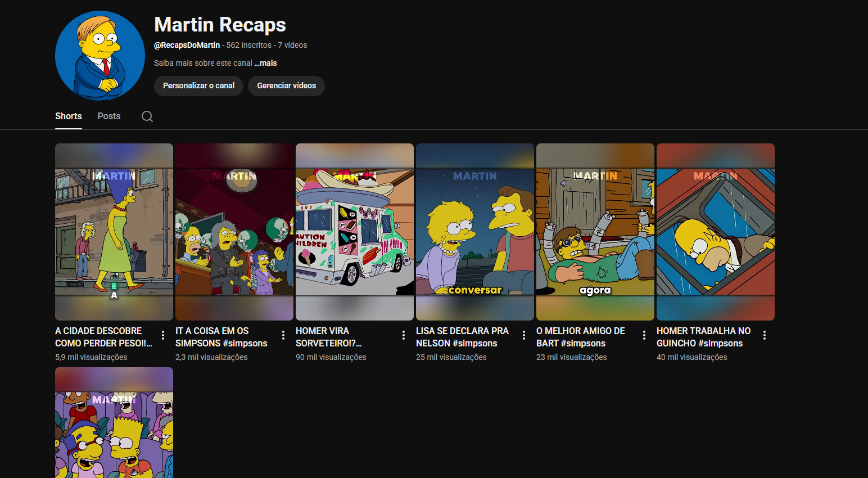868x478 pixels.
Task: Open O MELHOR AMIGO DE BART title
Action: [581, 337]
